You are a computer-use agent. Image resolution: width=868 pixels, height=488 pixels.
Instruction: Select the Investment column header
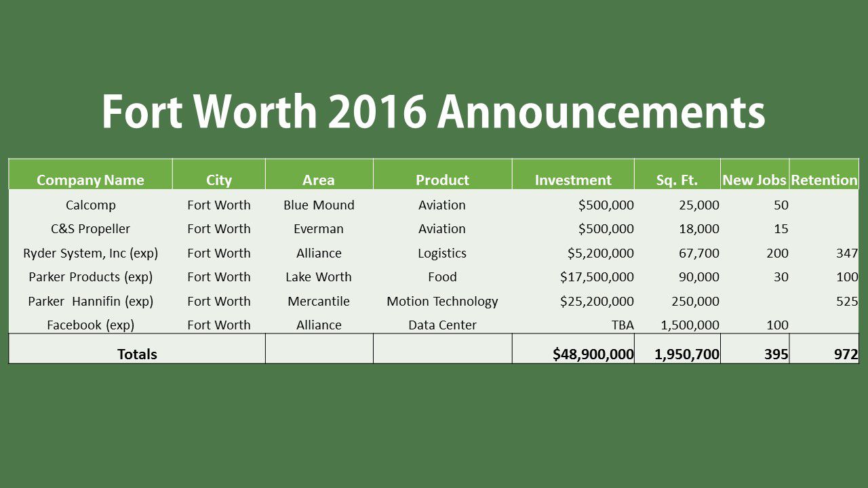tap(573, 180)
